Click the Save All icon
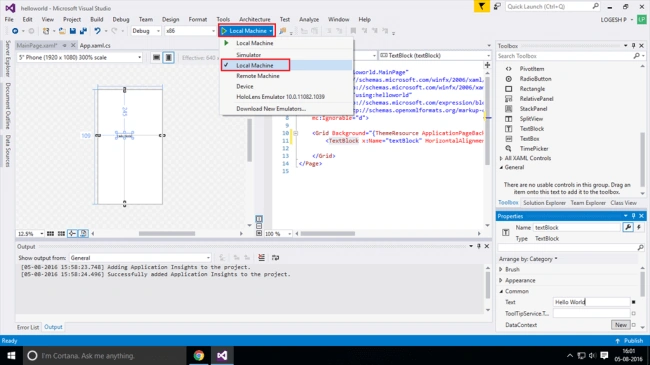 (x=83, y=31)
